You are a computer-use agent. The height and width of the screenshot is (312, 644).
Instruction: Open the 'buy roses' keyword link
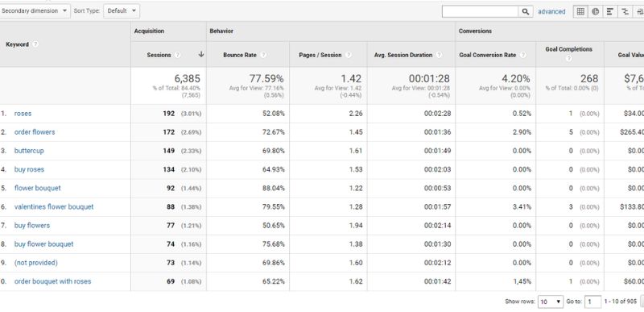pyautogui.click(x=29, y=169)
